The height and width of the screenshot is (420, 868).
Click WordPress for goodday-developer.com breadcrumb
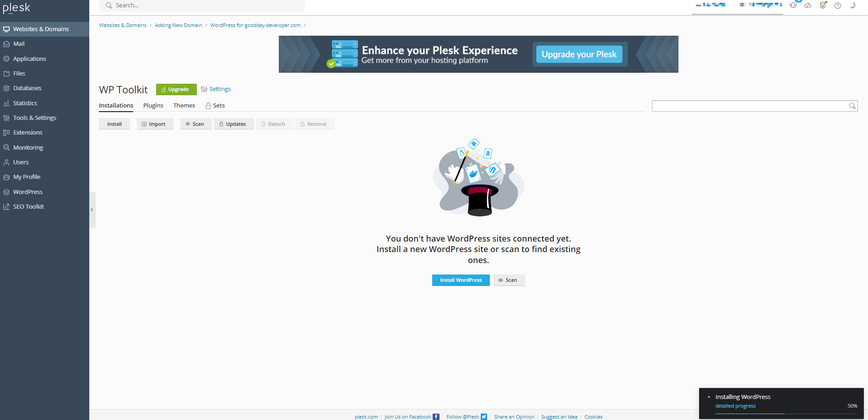coord(255,25)
